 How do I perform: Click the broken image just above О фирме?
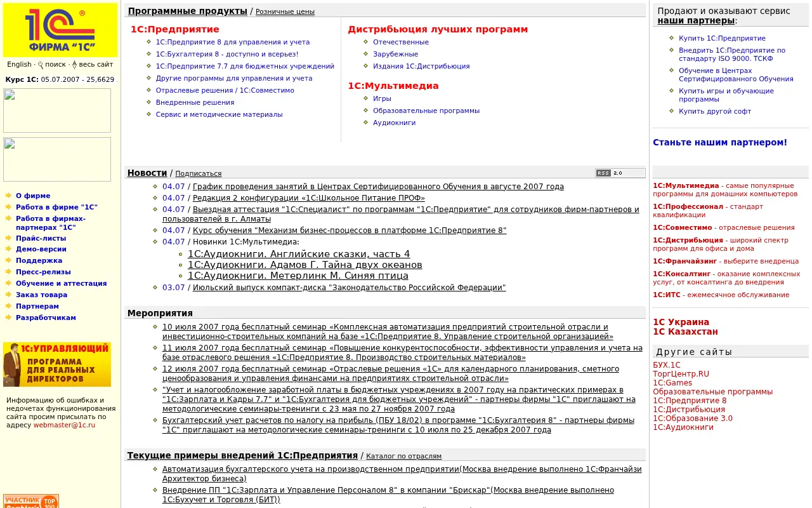[57, 159]
